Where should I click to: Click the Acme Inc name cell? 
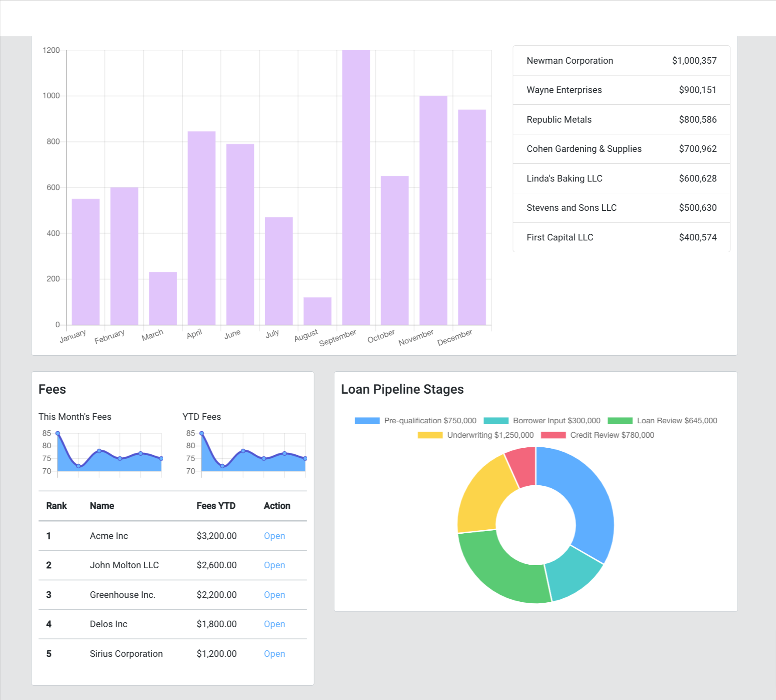click(109, 536)
